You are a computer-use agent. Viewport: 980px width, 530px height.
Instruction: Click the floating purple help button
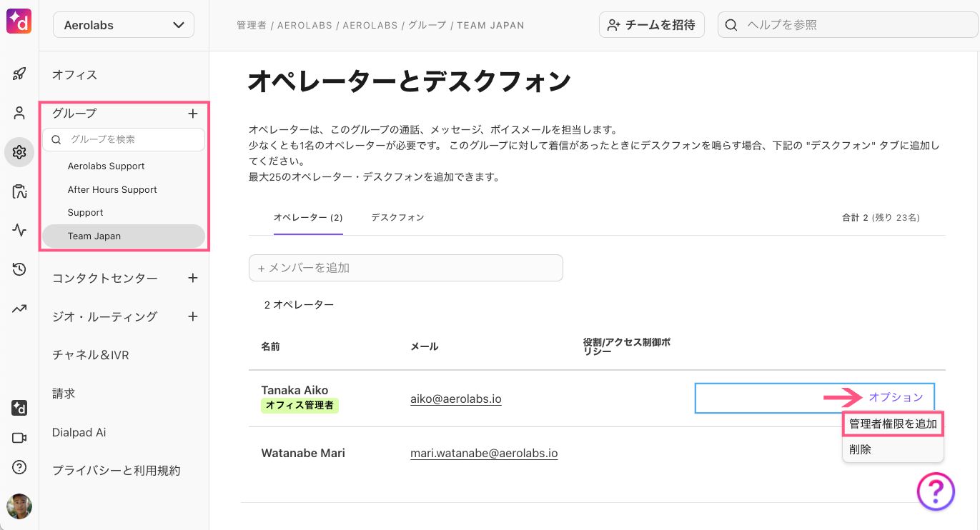936,491
